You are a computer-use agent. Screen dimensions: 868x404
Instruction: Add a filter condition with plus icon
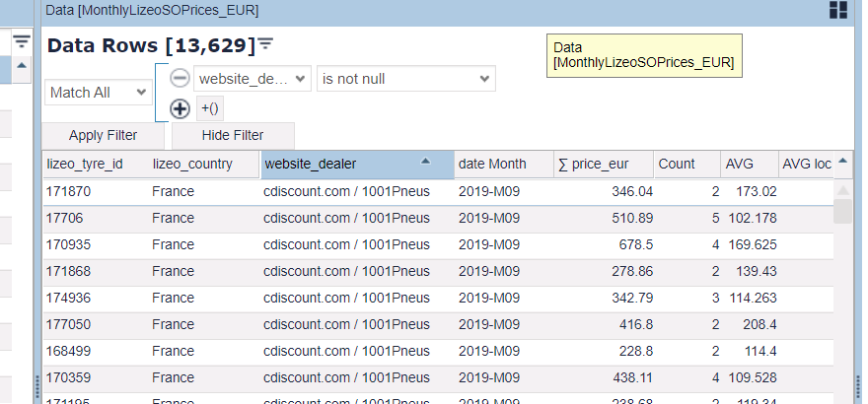[x=180, y=108]
